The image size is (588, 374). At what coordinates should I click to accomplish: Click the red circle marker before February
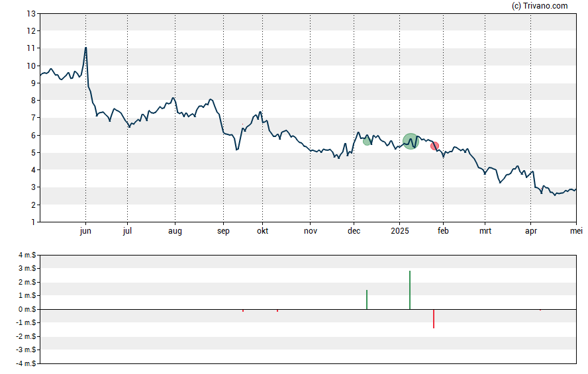pyautogui.click(x=434, y=146)
